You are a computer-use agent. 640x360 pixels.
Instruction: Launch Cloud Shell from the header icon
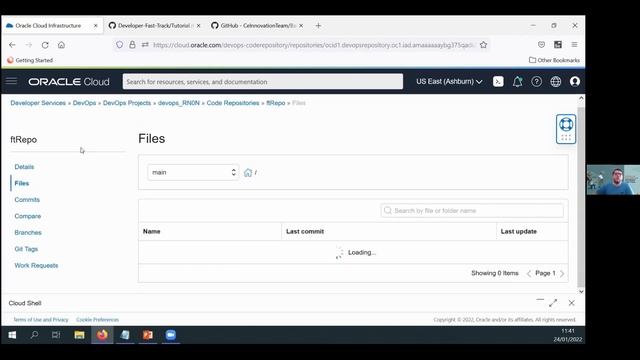tap(498, 82)
